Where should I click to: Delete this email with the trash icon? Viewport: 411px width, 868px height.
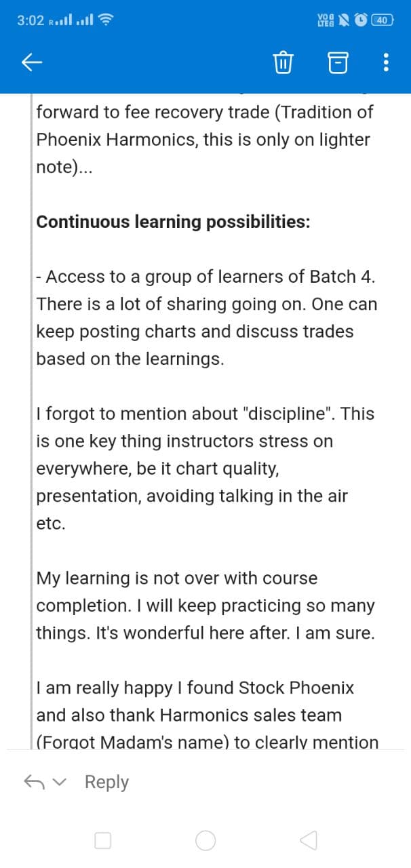click(282, 63)
